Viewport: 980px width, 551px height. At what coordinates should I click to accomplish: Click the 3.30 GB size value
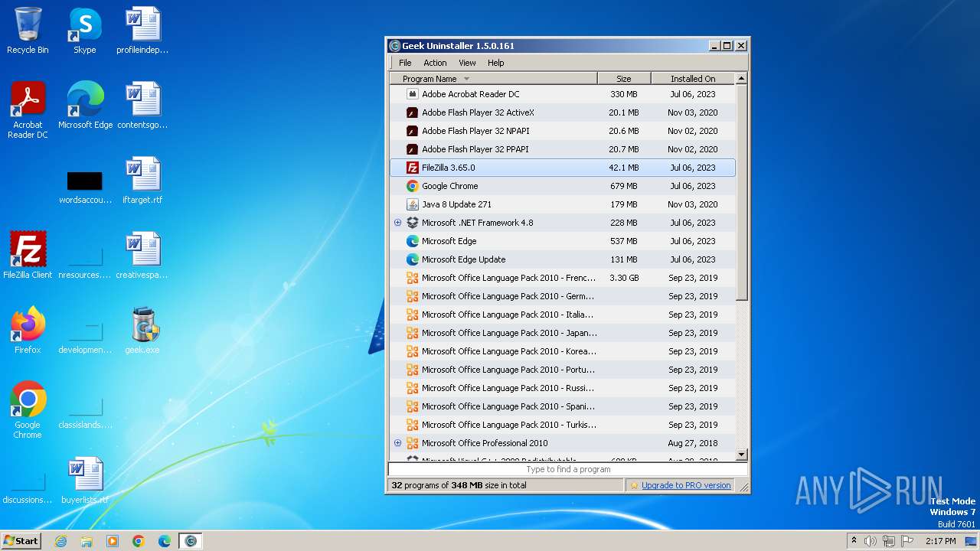click(624, 278)
